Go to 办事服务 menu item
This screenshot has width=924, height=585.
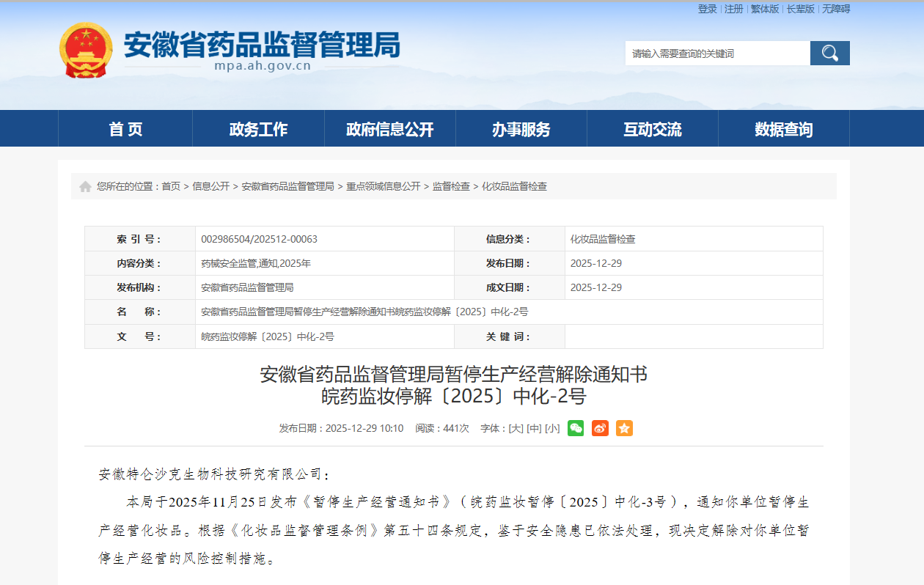521,129
